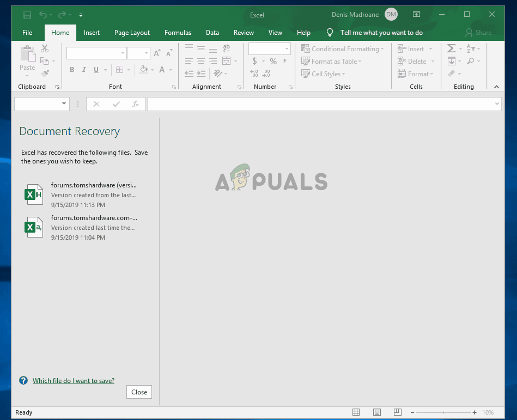This screenshot has width=517, height=420.
Task: Click the Insert Function fx icon
Action: 136,104
